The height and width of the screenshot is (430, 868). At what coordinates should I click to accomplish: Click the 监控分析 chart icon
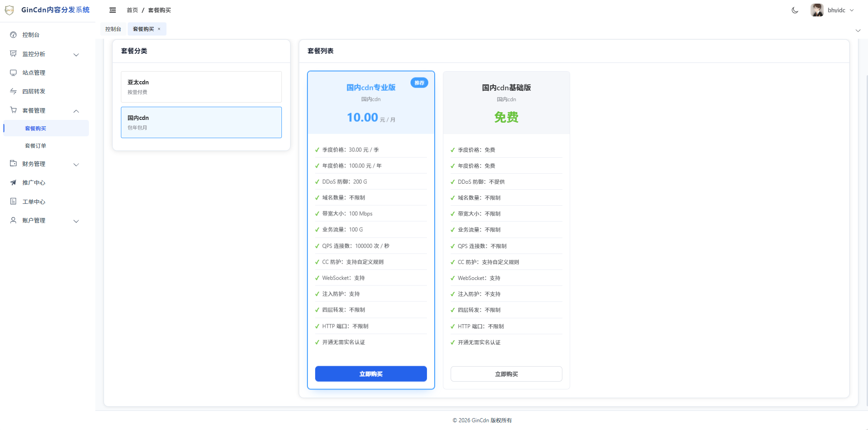tap(13, 54)
